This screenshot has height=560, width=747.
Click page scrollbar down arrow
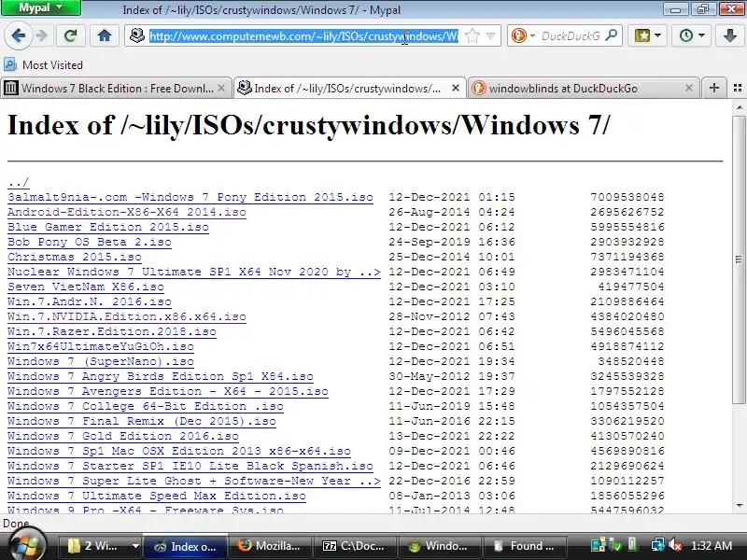pos(739,506)
